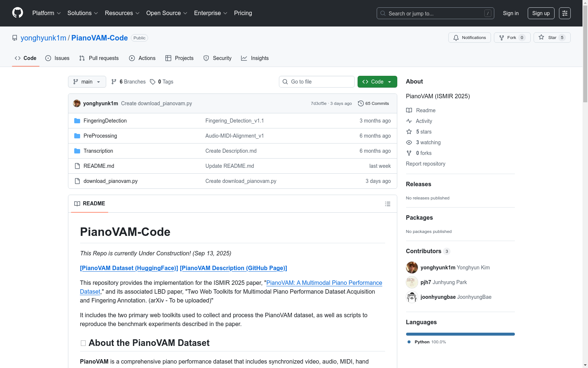
Task: Click the Readme book icon in About
Action: (x=409, y=110)
